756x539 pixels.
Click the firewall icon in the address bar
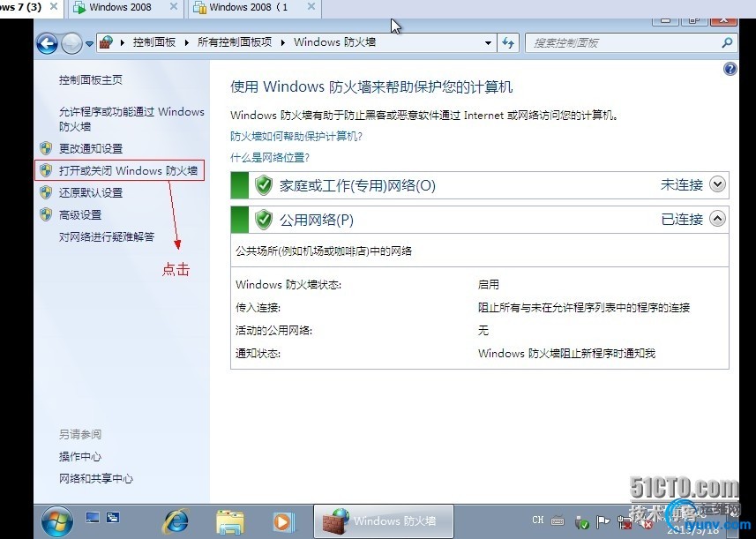[107, 42]
